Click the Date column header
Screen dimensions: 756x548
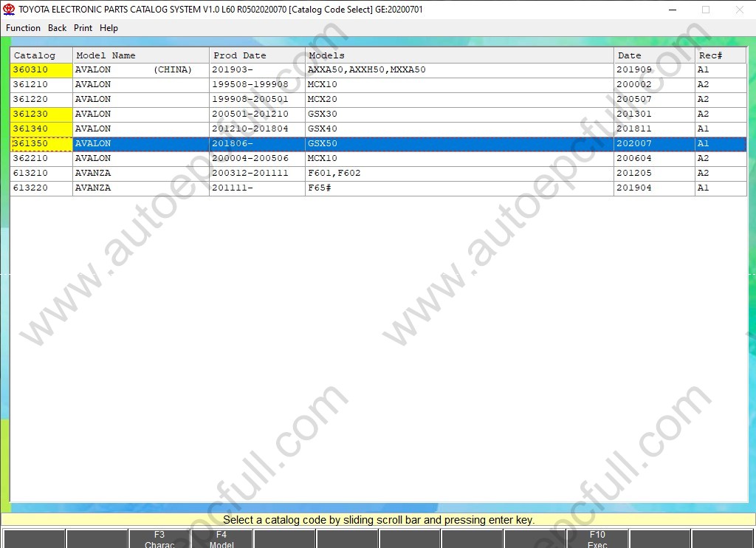tap(654, 55)
